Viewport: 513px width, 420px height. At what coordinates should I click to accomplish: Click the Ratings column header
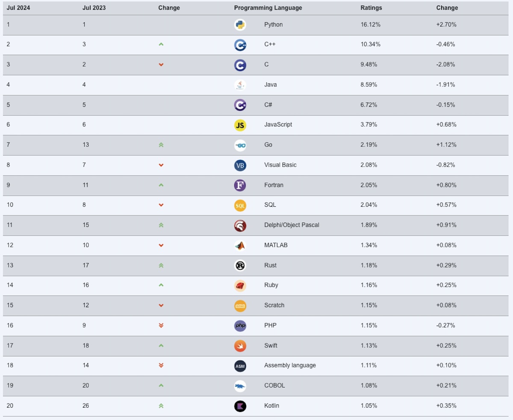click(x=371, y=8)
